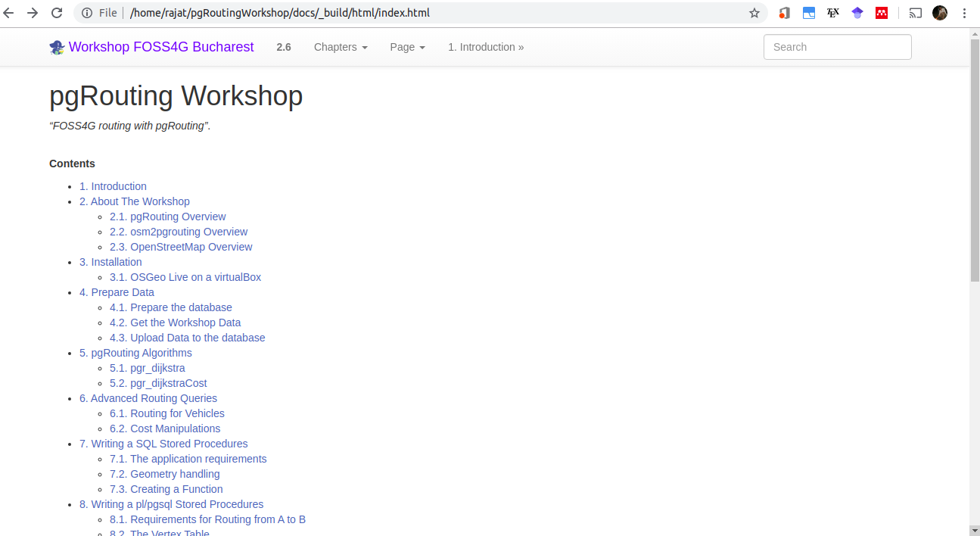980x536 pixels.
Task: Click the browser forward arrow
Action: click(x=33, y=13)
